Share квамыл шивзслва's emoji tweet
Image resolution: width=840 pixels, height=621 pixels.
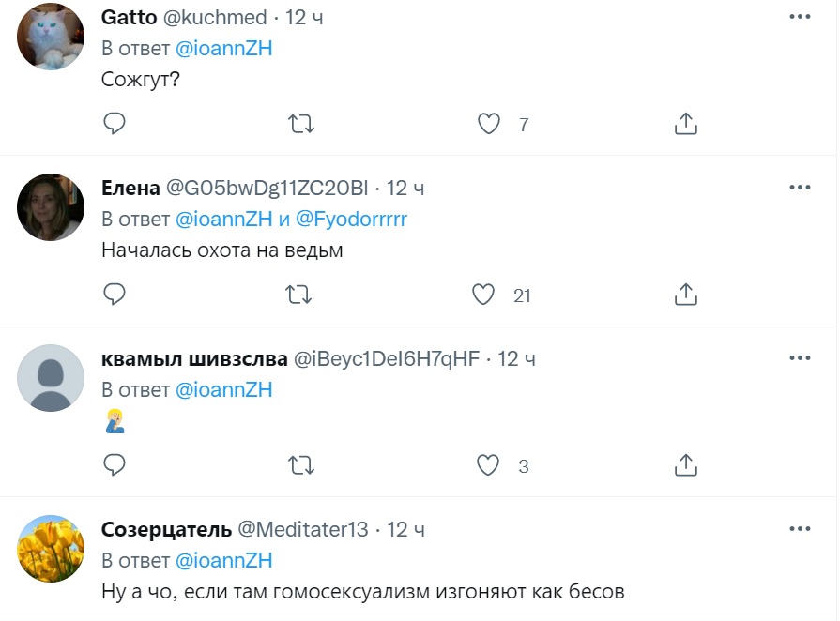686,464
